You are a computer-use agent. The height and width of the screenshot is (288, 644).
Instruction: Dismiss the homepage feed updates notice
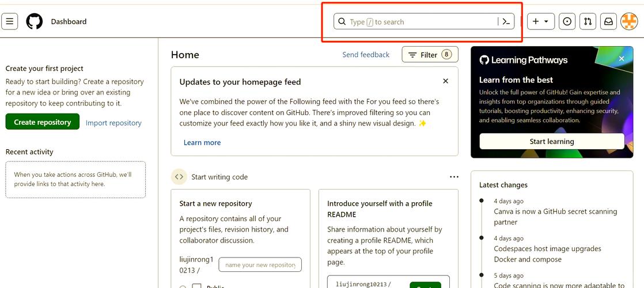[445, 81]
